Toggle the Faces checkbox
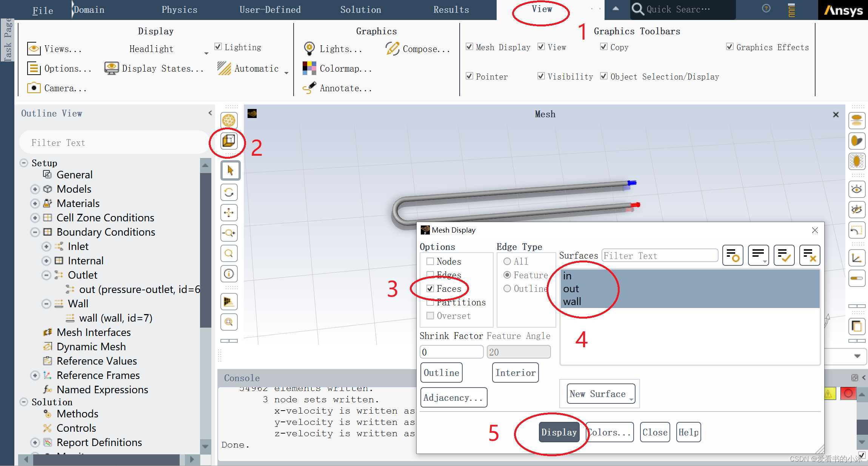The width and height of the screenshot is (868, 466). click(x=430, y=289)
